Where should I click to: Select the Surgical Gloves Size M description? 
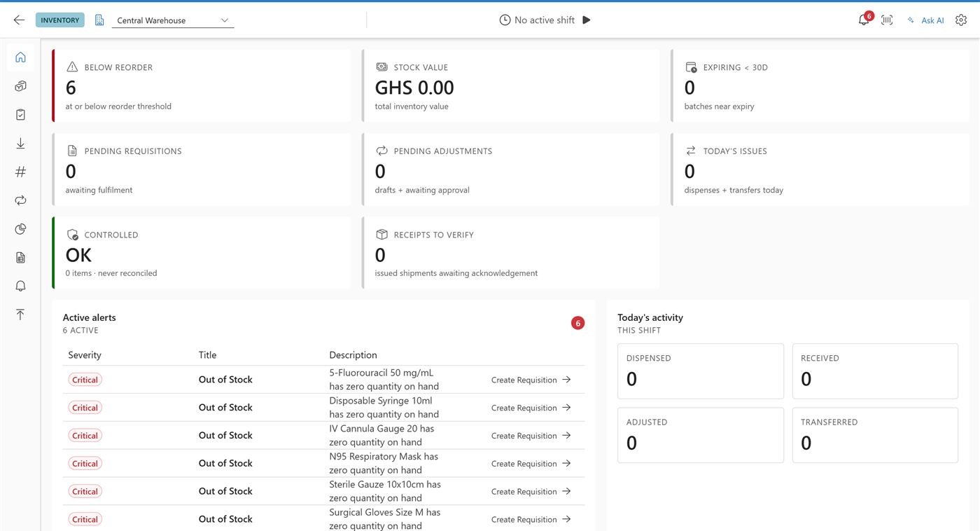click(385, 519)
